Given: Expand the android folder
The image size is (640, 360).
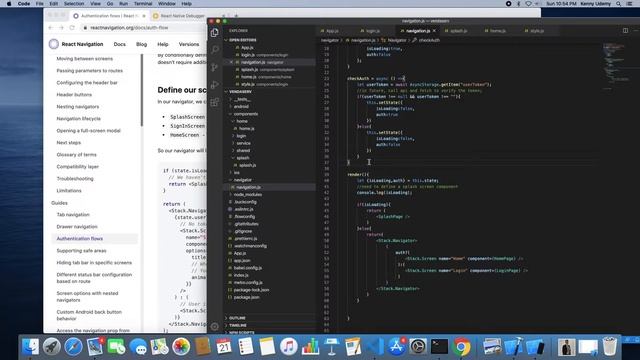Looking at the screenshot, I should (x=241, y=107).
